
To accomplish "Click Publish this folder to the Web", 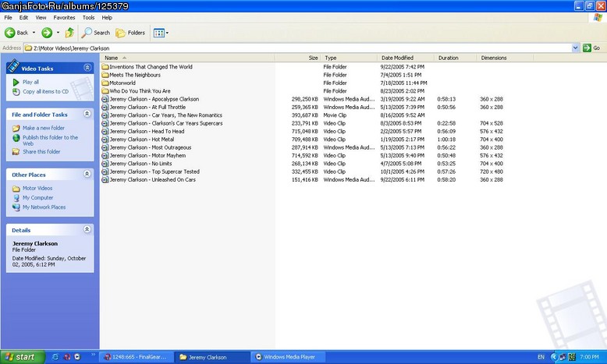I will (50, 140).
